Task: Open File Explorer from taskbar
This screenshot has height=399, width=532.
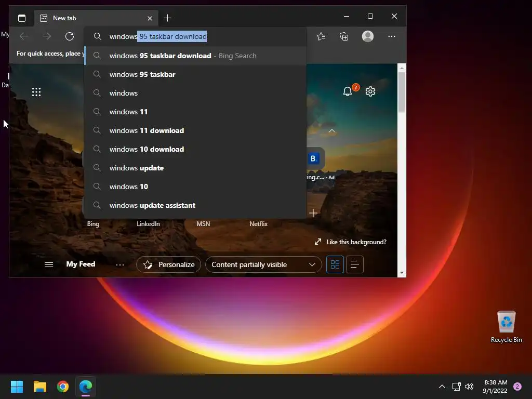Action: click(x=39, y=387)
